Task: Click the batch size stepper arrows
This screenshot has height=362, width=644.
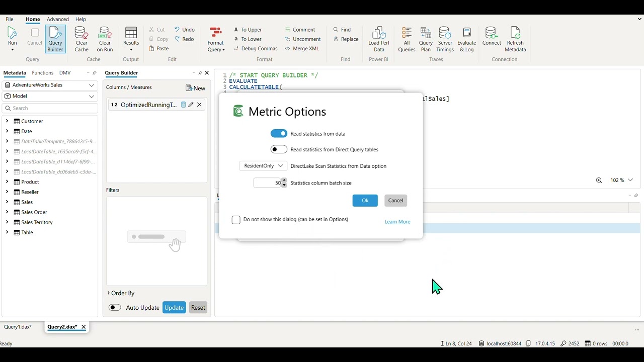Action: coord(284,183)
